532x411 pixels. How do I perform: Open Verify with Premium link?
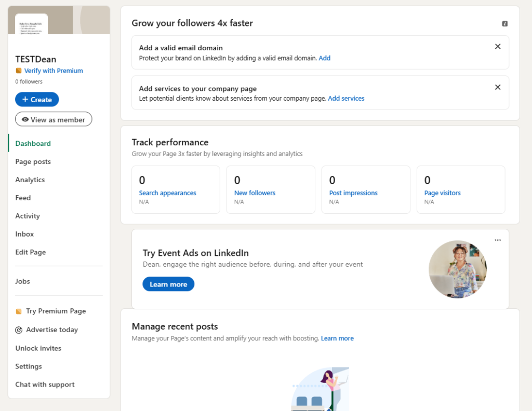54,71
